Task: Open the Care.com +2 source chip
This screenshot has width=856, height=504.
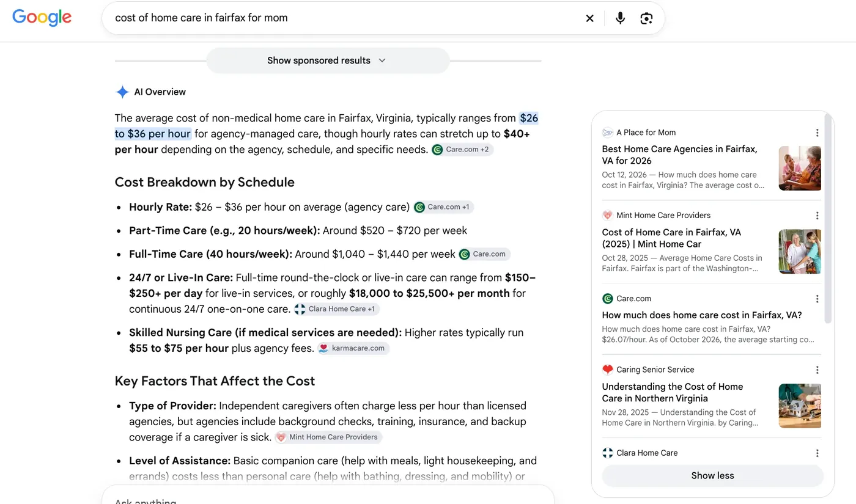Action: [x=462, y=150]
